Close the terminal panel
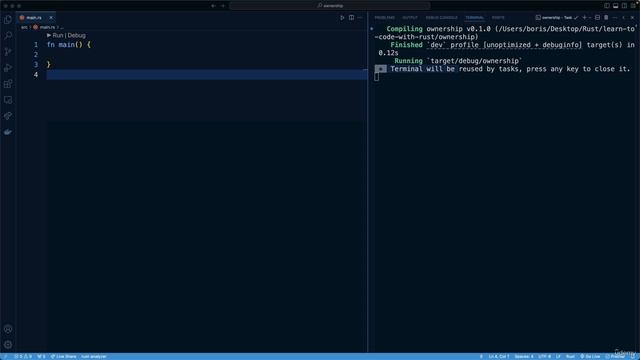 pyautogui.click(x=632, y=18)
